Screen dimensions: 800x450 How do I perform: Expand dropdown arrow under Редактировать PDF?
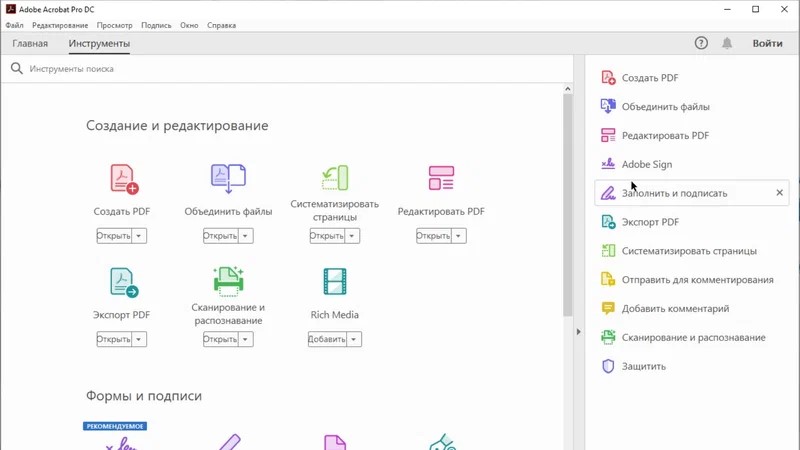[x=459, y=236]
